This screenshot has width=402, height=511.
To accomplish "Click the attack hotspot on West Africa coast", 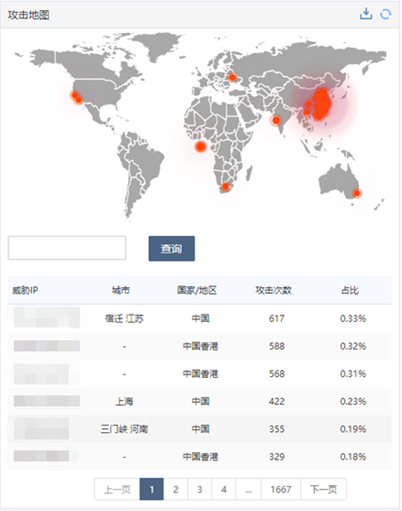I will click(201, 146).
